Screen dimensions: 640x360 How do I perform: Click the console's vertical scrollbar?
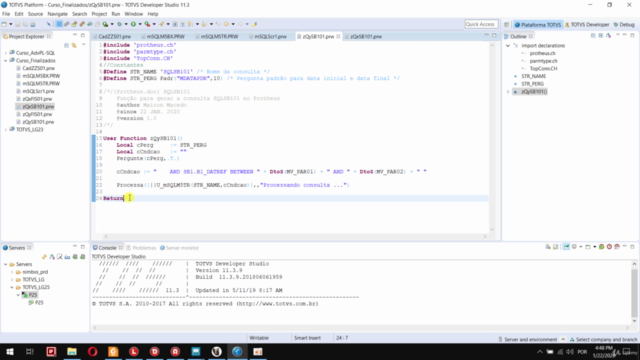pos(634,292)
